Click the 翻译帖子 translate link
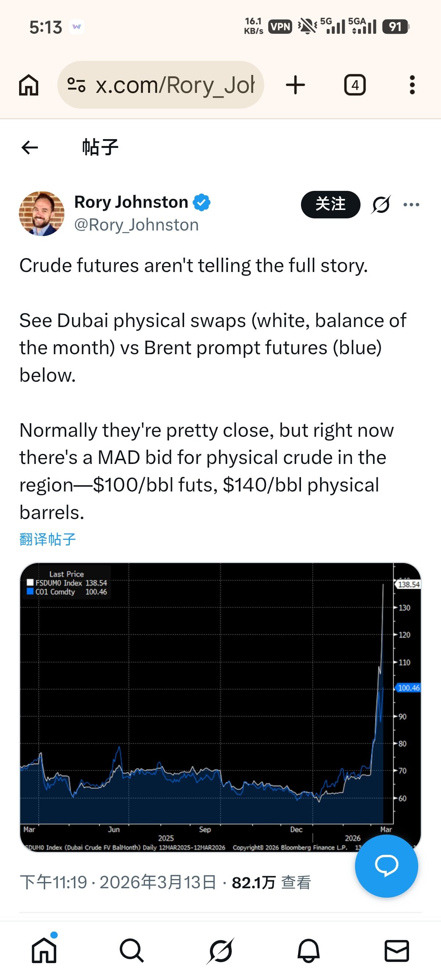 (x=48, y=539)
